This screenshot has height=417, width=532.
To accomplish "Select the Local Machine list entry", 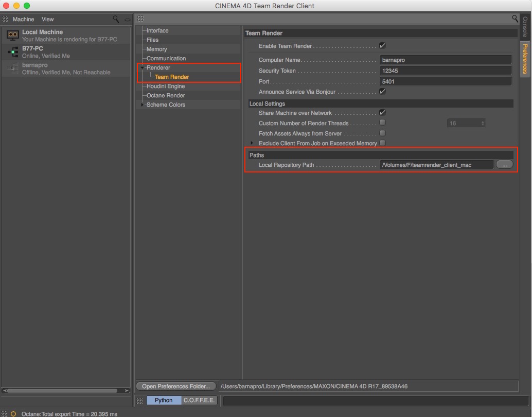I will click(66, 36).
